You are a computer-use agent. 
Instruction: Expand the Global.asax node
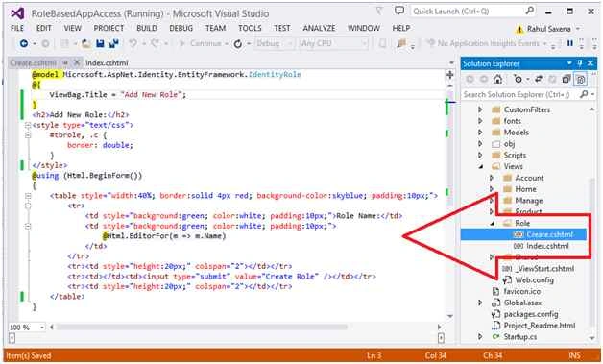pos(480,303)
